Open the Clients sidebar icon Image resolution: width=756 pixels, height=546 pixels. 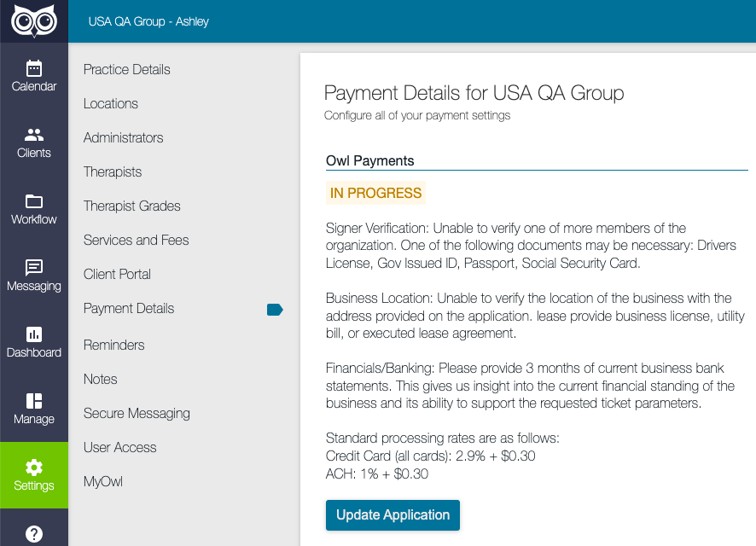pyautogui.click(x=34, y=135)
